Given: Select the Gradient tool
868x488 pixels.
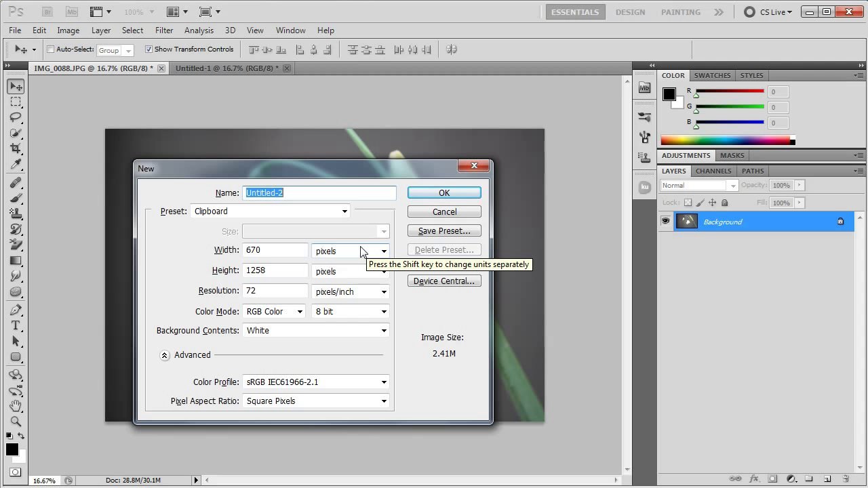Looking at the screenshot, I should (x=16, y=261).
